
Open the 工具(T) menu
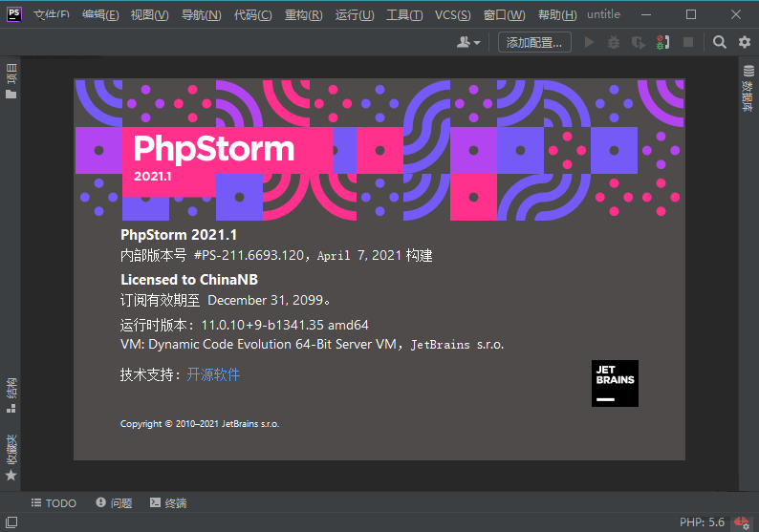(x=404, y=15)
